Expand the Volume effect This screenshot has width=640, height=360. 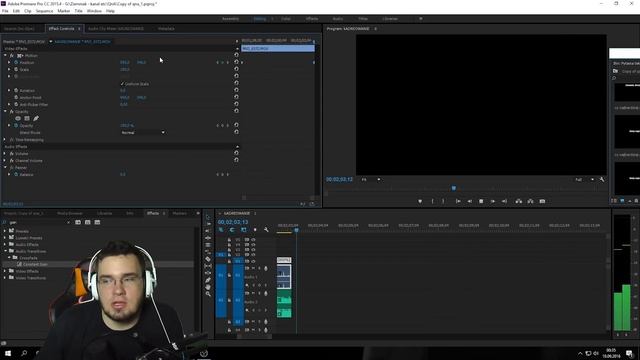(x=5, y=153)
